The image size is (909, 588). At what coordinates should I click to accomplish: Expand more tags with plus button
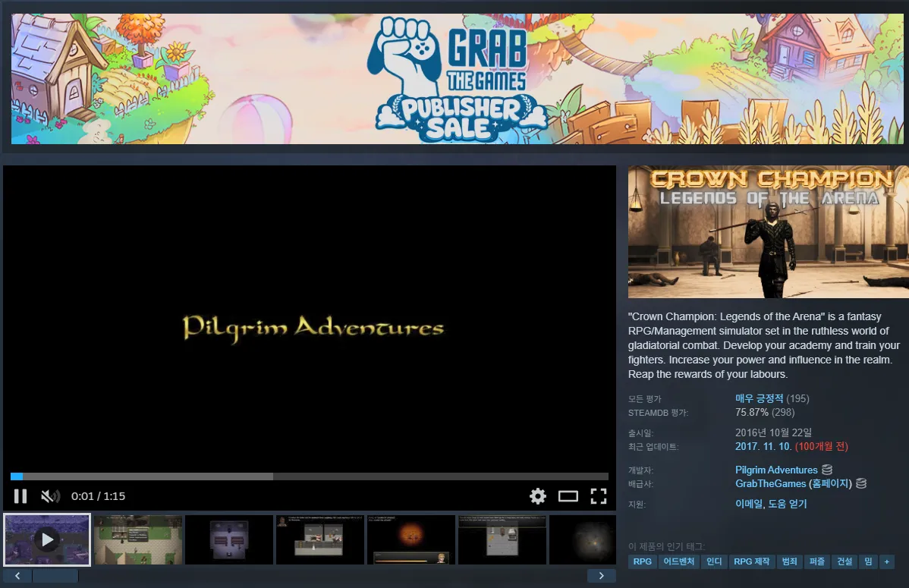[x=886, y=562]
